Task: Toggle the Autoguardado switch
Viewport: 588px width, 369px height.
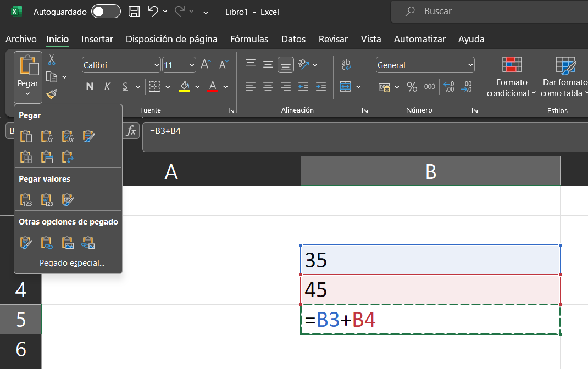Action: click(x=106, y=12)
